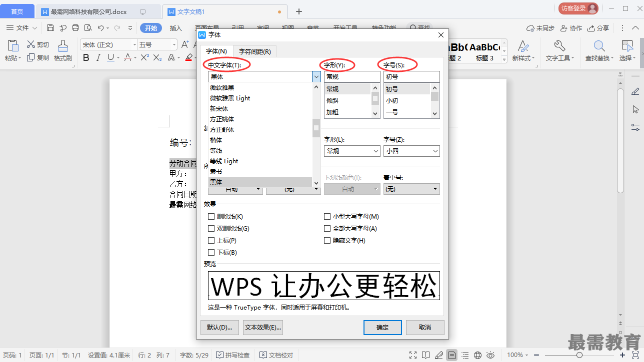Image resolution: width=644 pixels, height=362 pixels.
Task: Switch to full screen view in status bar
Action: [x=413, y=355]
